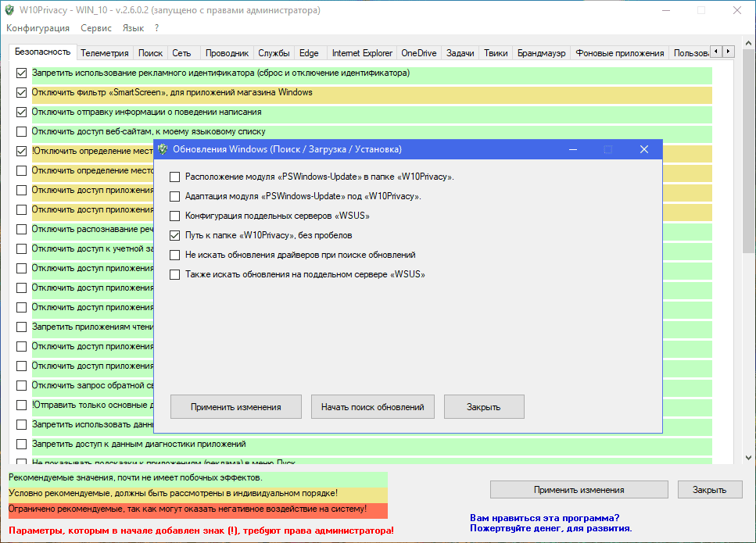
Task: Start update search with «Начать поиск обновлений»
Action: click(x=373, y=407)
